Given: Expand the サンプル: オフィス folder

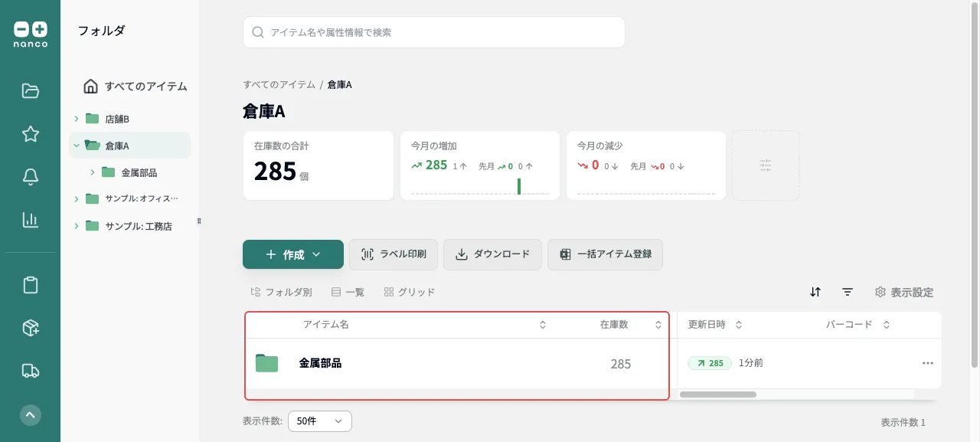Looking at the screenshot, I should (x=77, y=199).
